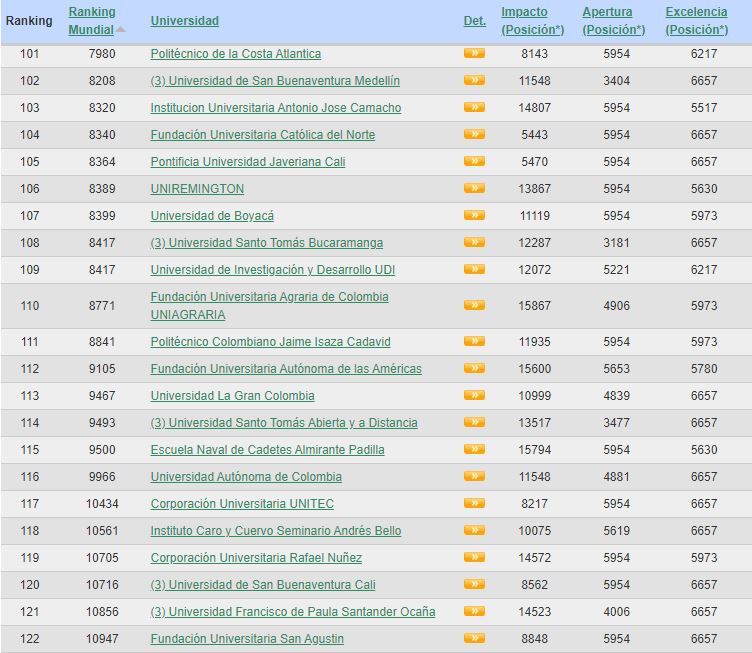Visit Escuela Naval de Cadetes Almirante Padilla link

point(268,450)
